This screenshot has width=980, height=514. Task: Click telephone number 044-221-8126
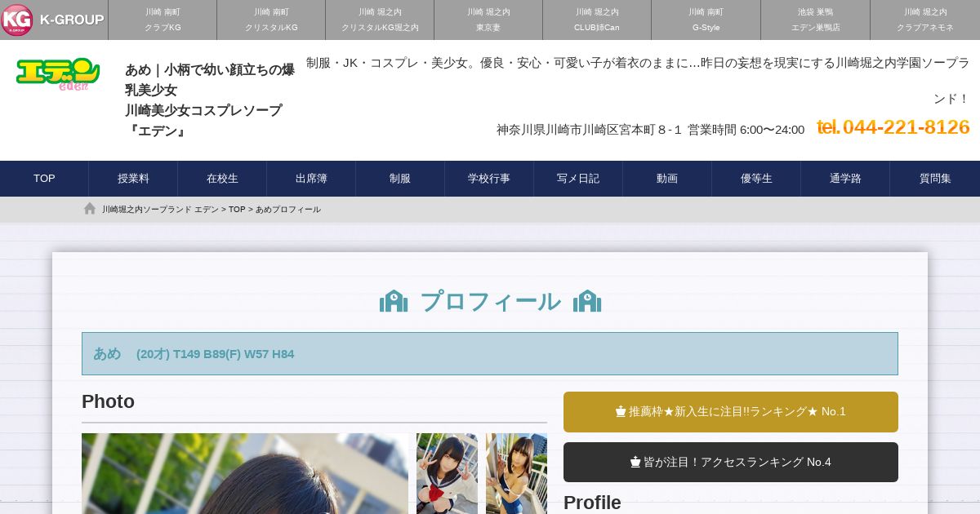893,127
